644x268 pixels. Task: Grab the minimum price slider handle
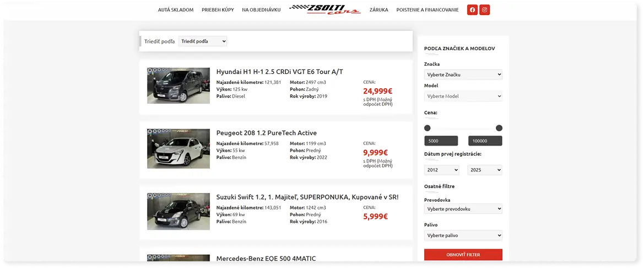(x=427, y=128)
